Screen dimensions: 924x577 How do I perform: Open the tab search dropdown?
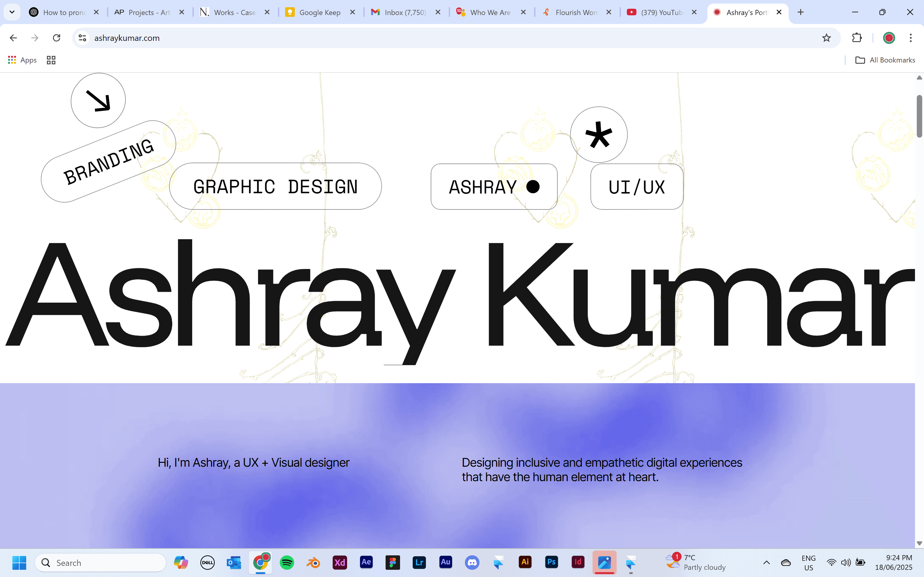pyautogui.click(x=12, y=12)
